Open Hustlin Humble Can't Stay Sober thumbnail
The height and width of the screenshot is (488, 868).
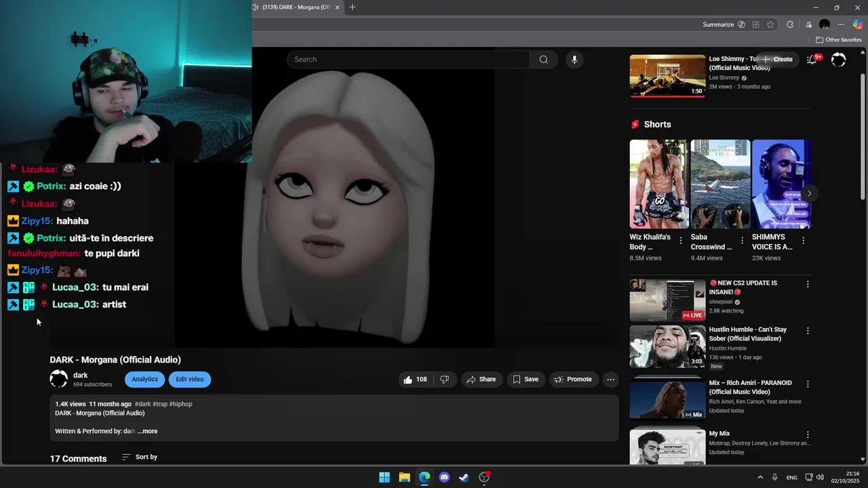[667, 346]
